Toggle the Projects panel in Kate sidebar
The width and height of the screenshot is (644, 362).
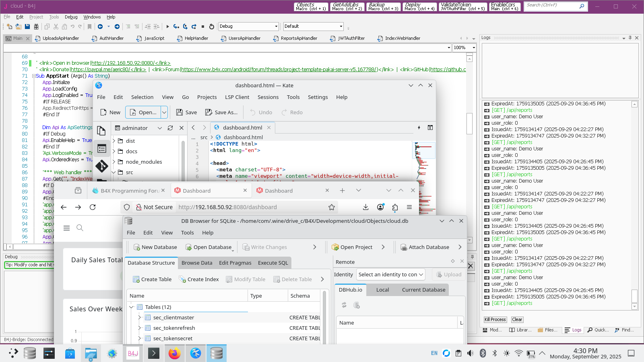pyautogui.click(x=101, y=148)
